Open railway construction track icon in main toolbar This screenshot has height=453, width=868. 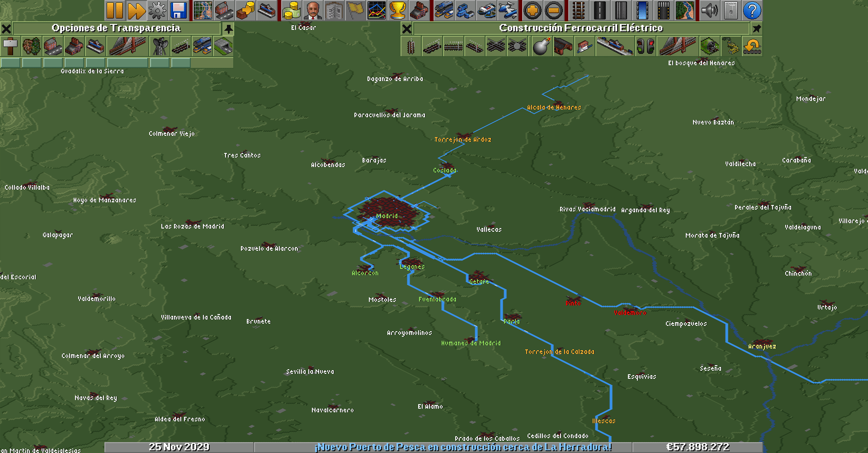click(x=579, y=10)
